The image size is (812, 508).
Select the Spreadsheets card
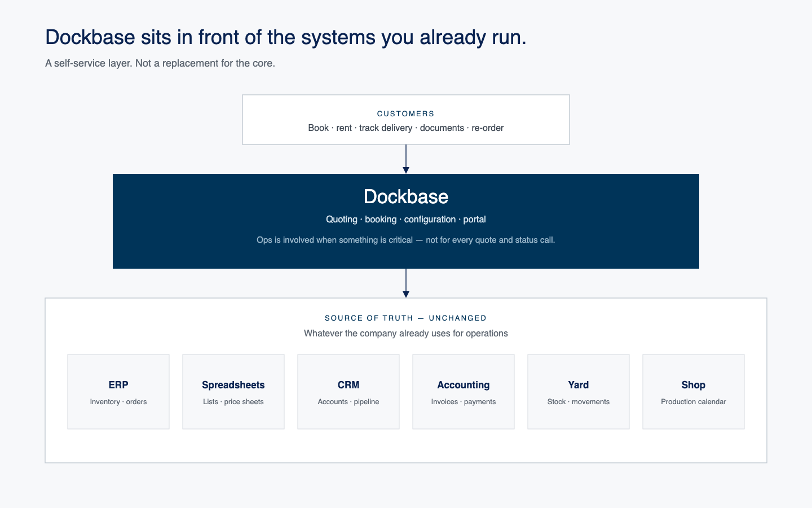pyautogui.click(x=233, y=392)
